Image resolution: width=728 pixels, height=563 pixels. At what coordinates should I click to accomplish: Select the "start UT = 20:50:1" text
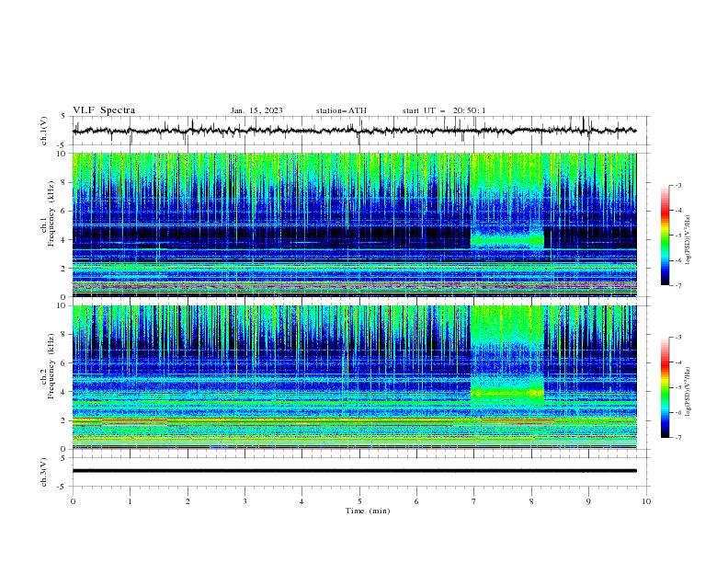444,110
